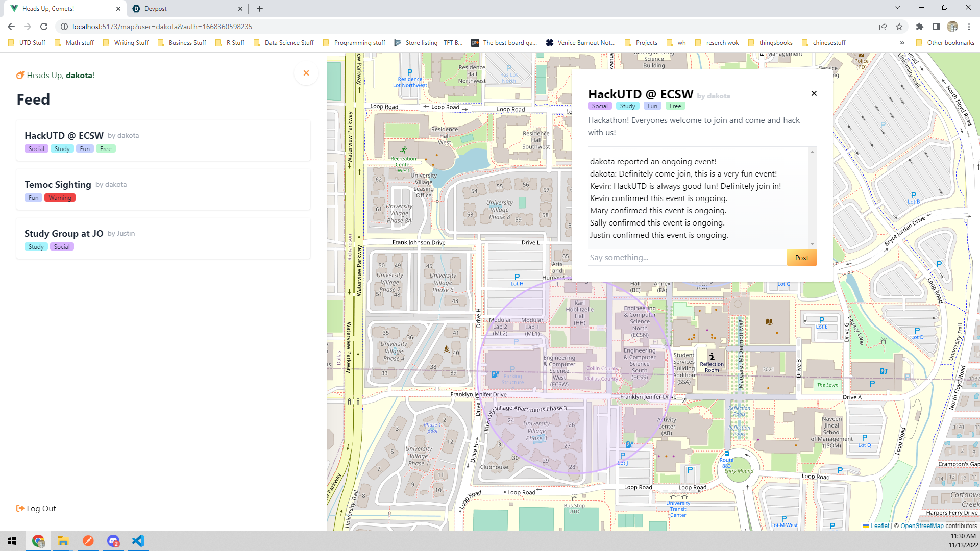Open the tab search dropdown arrow

[x=898, y=8]
